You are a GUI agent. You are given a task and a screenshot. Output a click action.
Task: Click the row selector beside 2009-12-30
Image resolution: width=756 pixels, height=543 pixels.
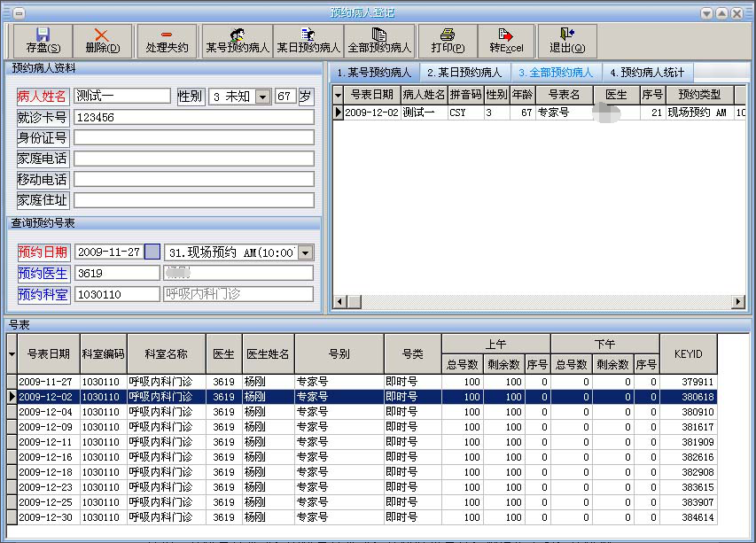tap(12, 517)
